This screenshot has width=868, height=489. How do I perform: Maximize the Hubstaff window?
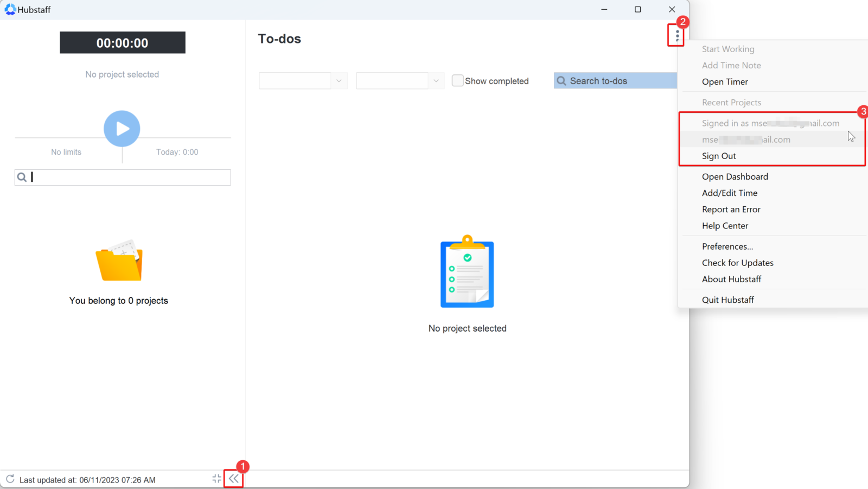638,9
